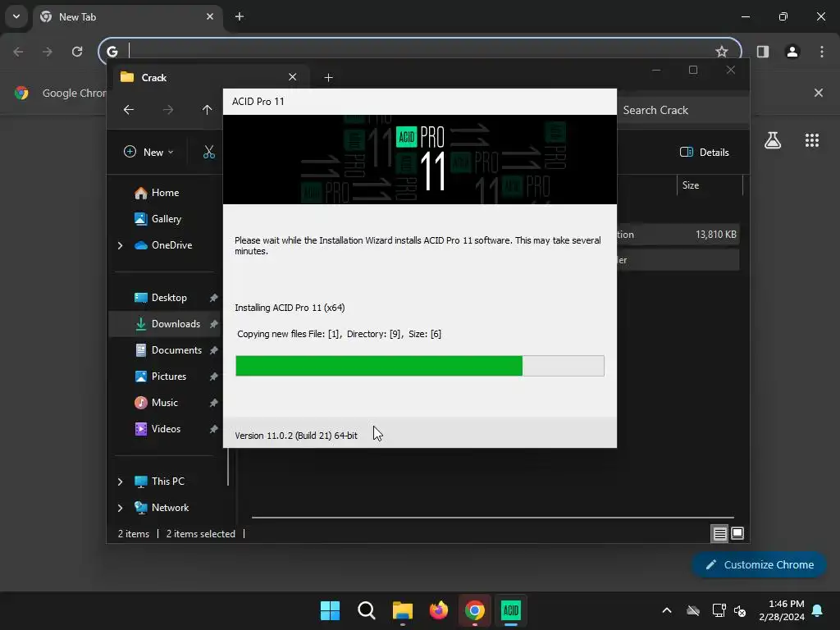Open a new Chrome tab
The height and width of the screenshot is (630, 840).
(240, 17)
